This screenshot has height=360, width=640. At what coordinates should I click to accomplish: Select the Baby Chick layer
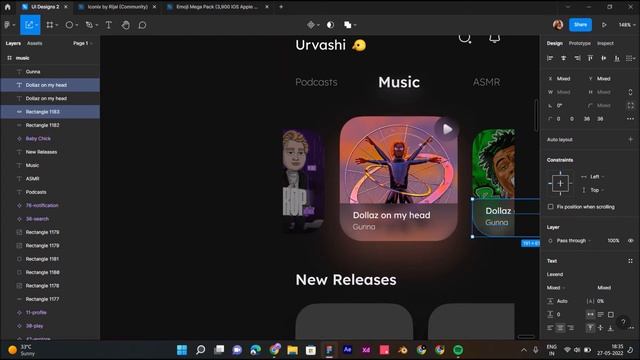pos(50,139)
